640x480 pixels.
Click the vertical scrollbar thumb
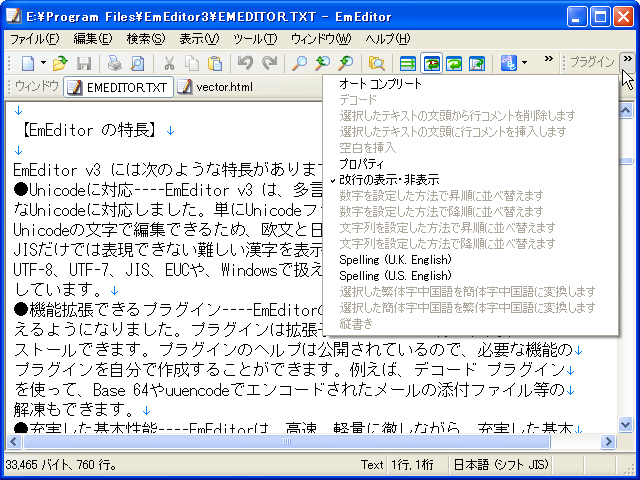pyautogui.click(x=626, y=161)
